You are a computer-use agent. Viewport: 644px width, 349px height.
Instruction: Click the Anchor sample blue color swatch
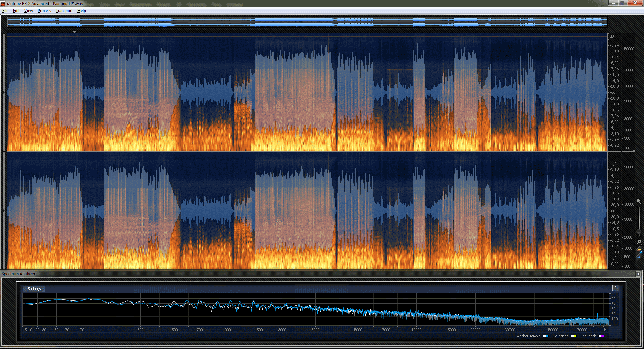546,336
